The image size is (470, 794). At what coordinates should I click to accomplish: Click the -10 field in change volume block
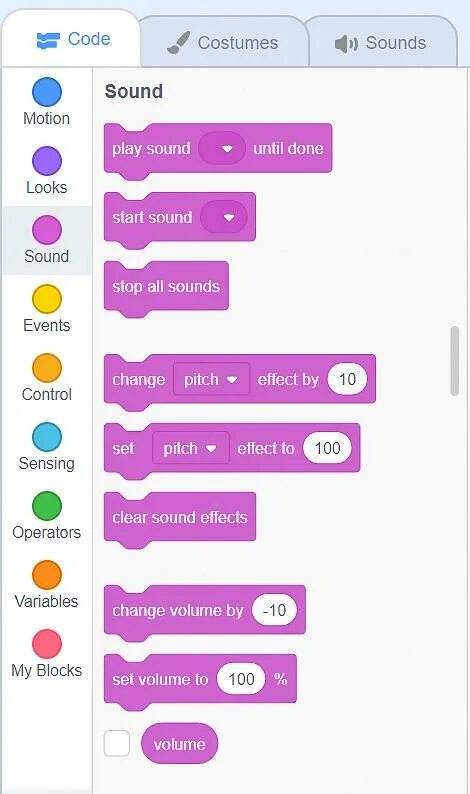pyautogui.click(x=274, y=610)
